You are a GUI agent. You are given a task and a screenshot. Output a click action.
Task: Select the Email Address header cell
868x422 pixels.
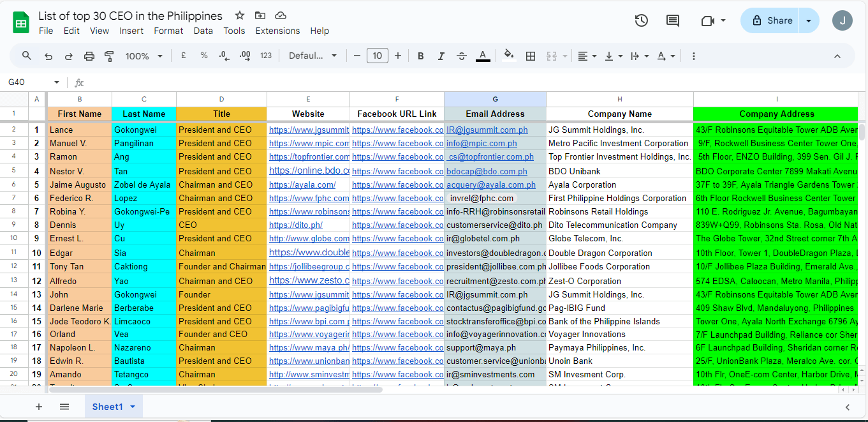pyautogui.click(x=495, y=114)
